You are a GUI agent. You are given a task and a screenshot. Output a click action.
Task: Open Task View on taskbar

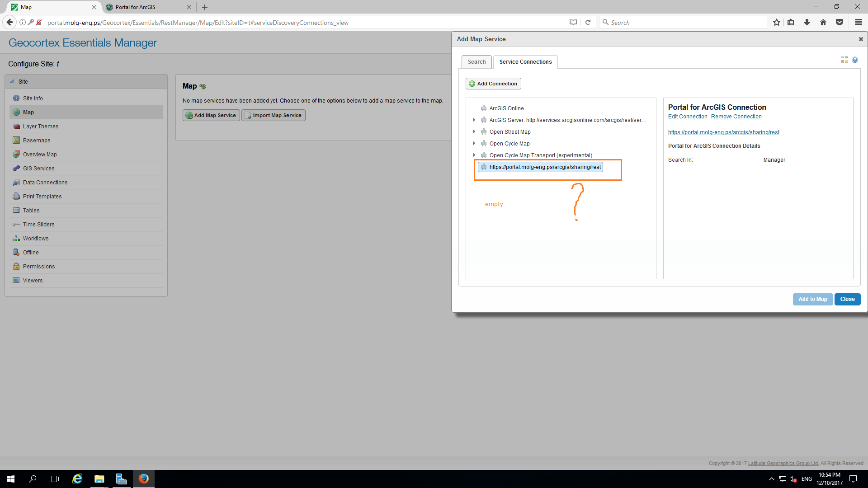coord(54,479)
